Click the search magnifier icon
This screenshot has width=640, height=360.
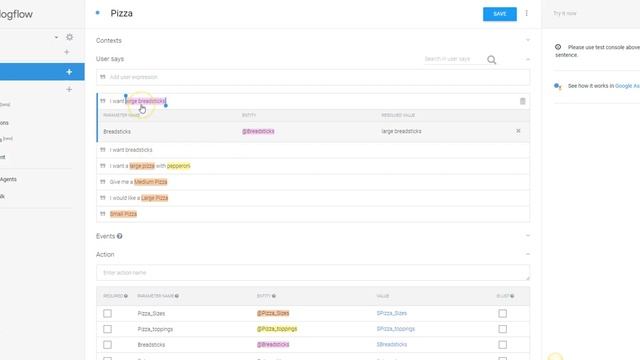491,60
